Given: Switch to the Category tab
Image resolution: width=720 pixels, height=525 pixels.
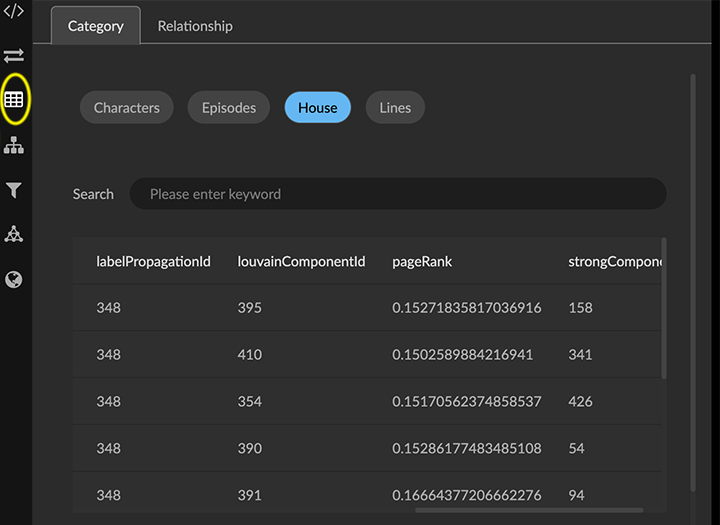Looking at the screenshot, I should pos(96,26).
